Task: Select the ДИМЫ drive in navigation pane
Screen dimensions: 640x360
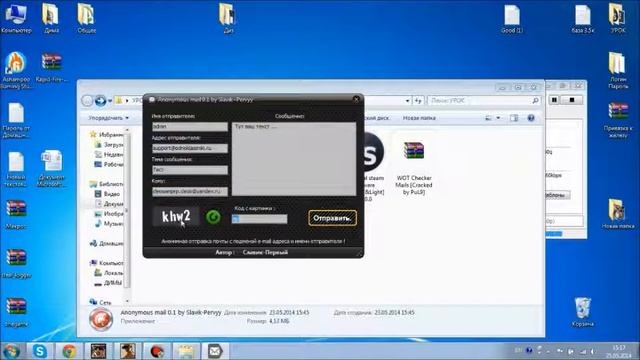Action: 108,282
